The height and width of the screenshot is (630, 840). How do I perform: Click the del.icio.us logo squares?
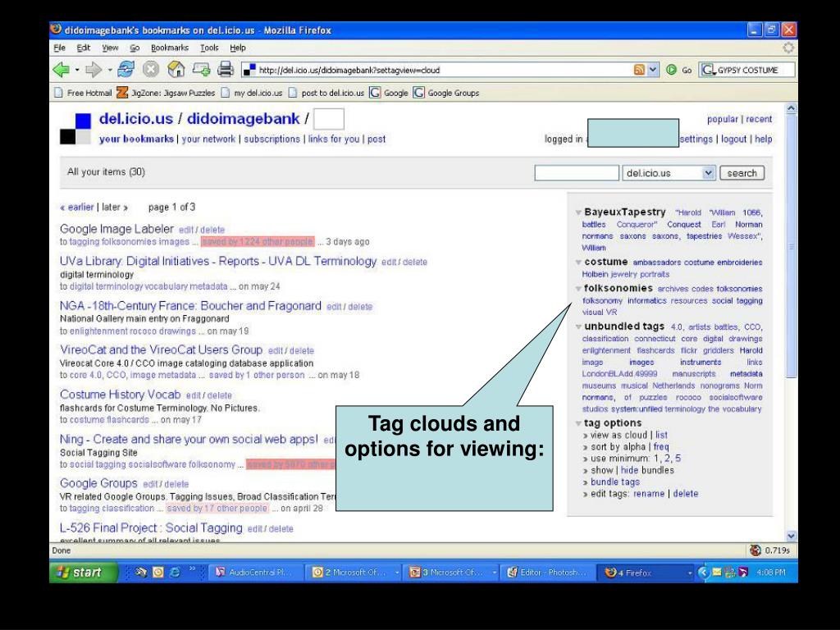coord(75,129)
